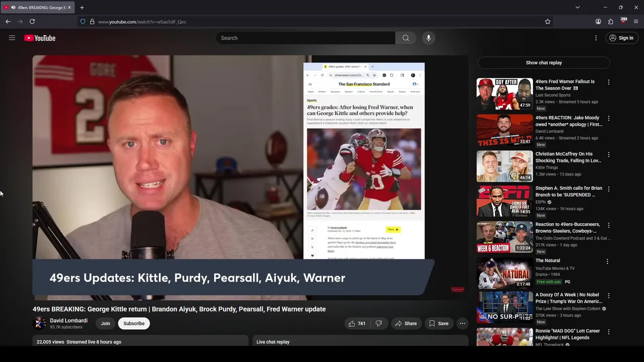Play The Natural movie thumbnail
The height and width of the screenshot is (362, 644).
click(505, 273)
